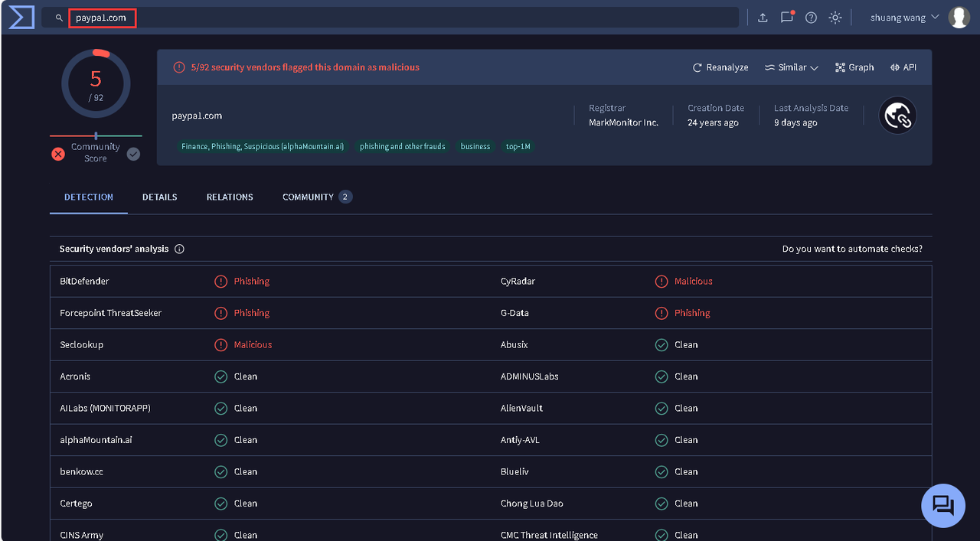Click the MarkMonitor Inc. registrar text
Screen dimensions: 980x541
[623, 122]
